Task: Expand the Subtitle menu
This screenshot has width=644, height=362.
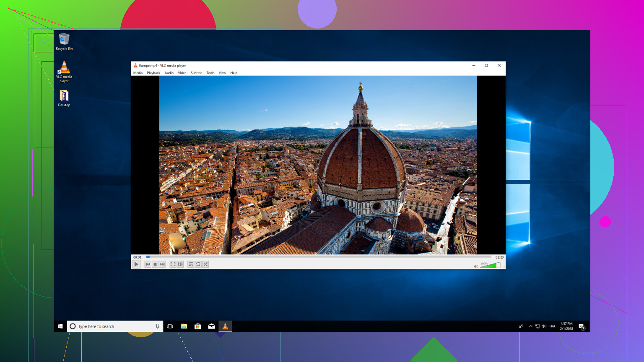Action: pos(196,73)
